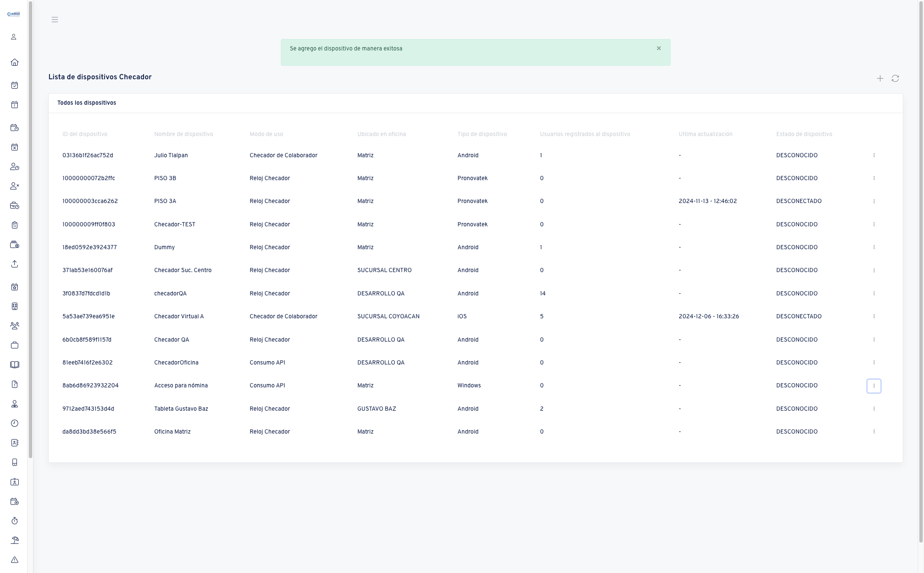Click the SUCURSAL COYOACAN office cell
The width and height of the screenshot is (924, 573).
pyautogui.click(x=388, y=317)
